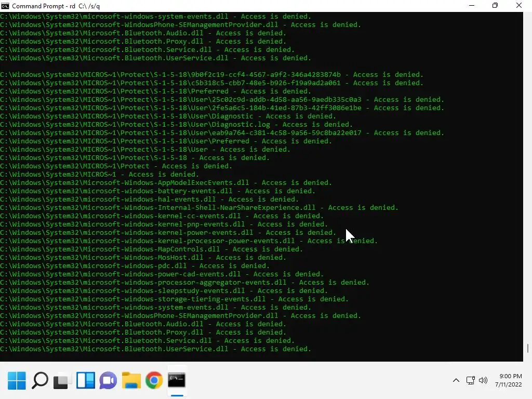Open network status tray icon
The width and height of the screenshot is (532, 399).
click(x=470, y=380)
